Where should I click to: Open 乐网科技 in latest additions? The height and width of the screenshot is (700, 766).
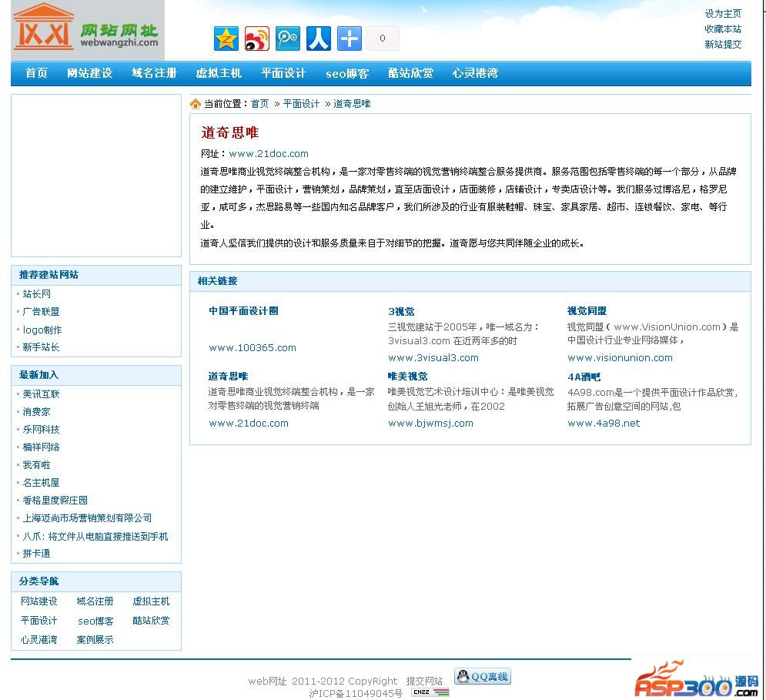(41, 429)
